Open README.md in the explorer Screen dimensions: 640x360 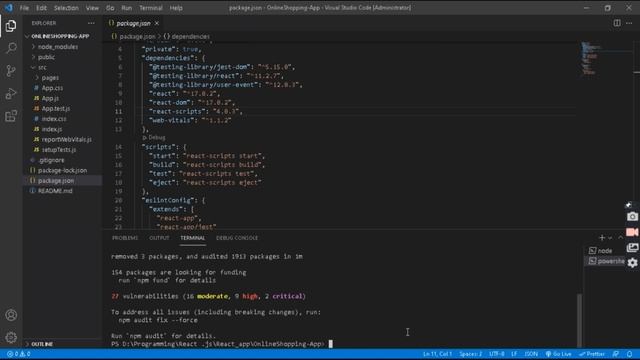[x=55, y=191]
